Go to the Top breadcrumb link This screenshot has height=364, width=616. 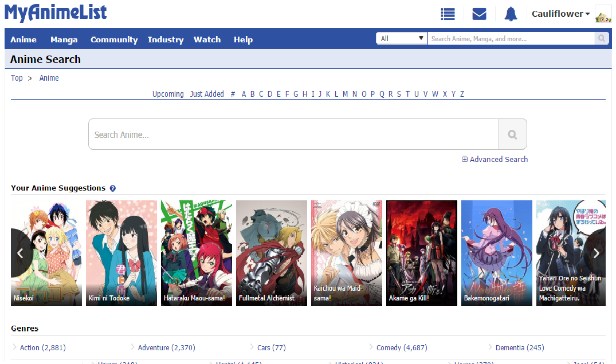17,78
